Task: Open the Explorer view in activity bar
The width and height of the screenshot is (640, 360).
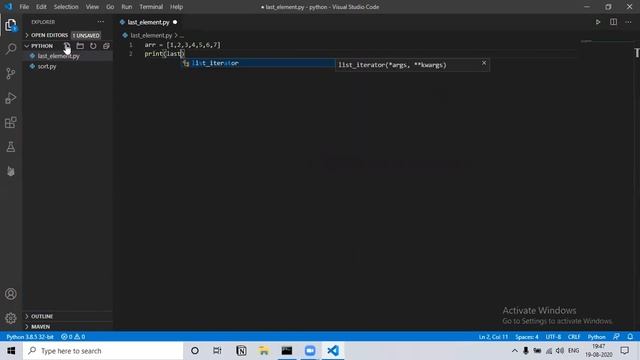Action: 11,25
